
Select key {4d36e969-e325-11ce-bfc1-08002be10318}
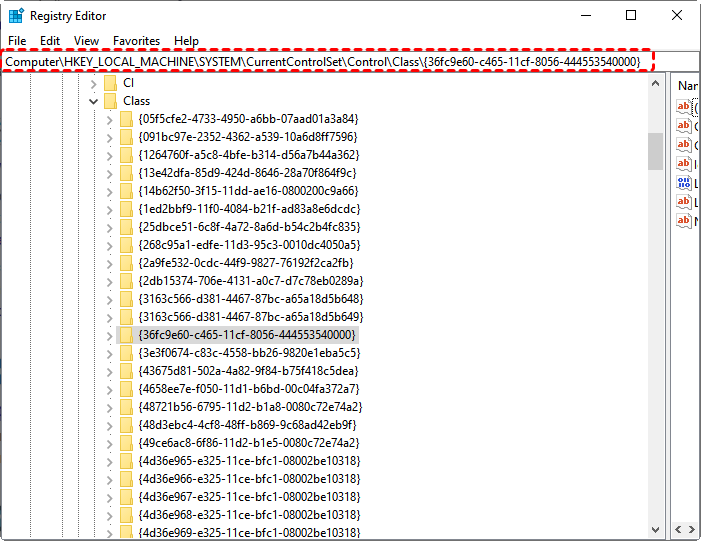[x=249, y=533]
